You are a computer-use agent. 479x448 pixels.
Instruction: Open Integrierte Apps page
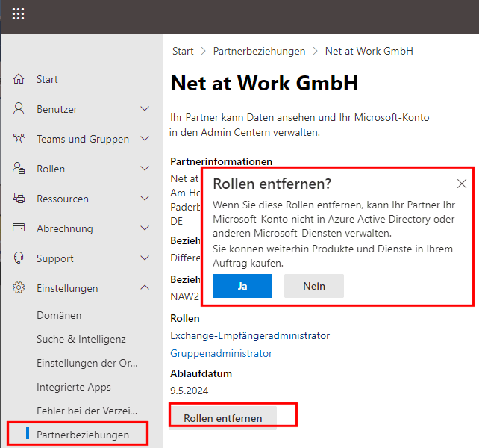(74, 387)
